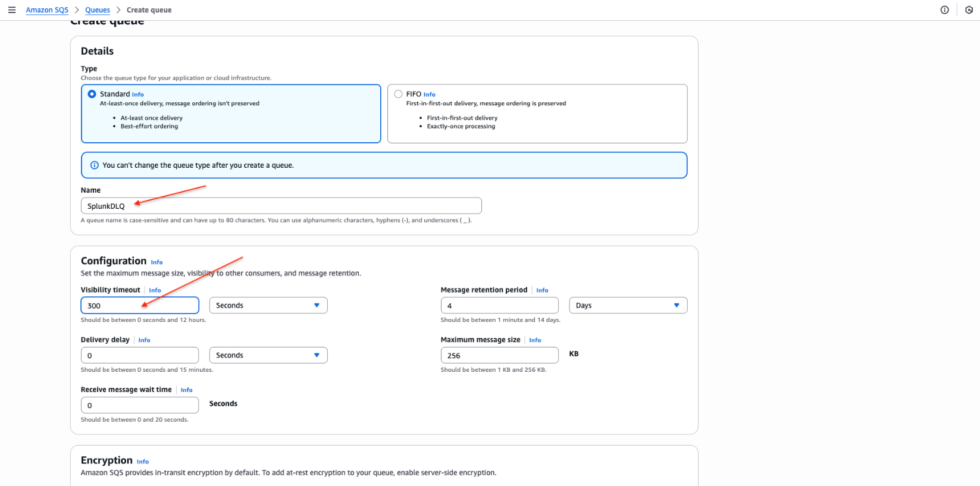Focus the Maximum message size field
Screen dimensions: 980x486
coord(499,355)
